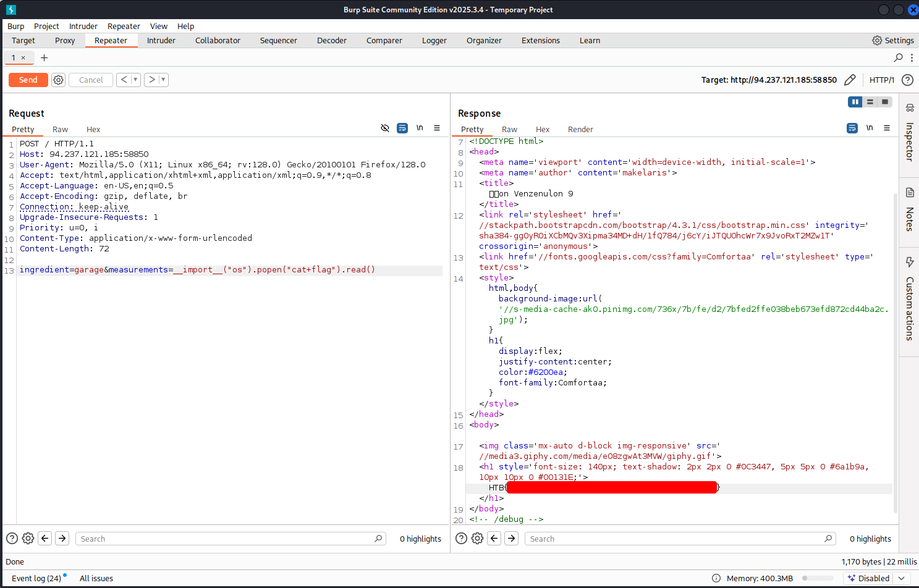This screenshot has width=919, height=588.
Task: Click the Cancel button
Action: [x=91, y=80]
